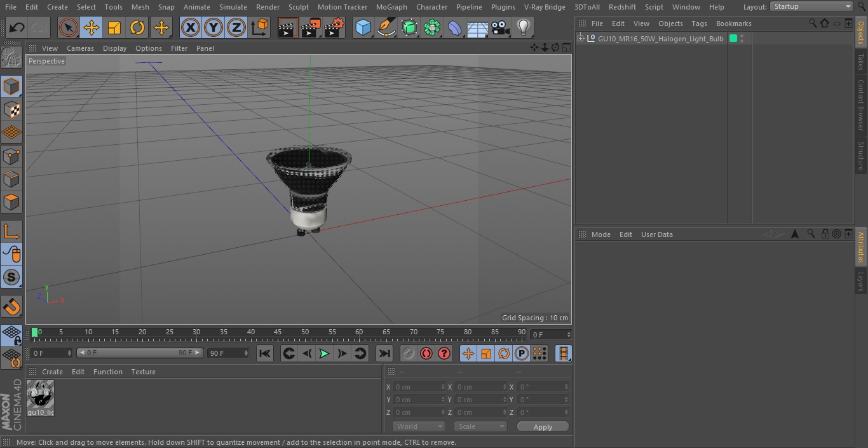Enable the Snap magnet icon
The image size is (868, 448).
tap(11, 307)
